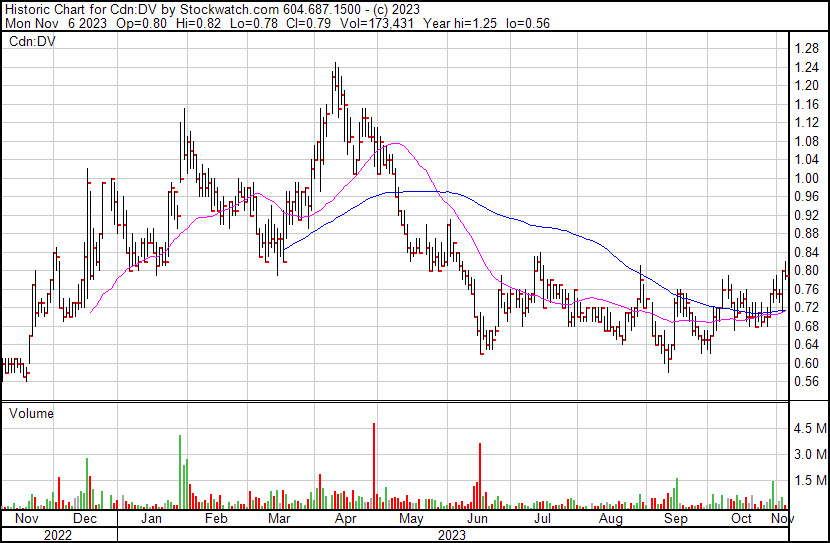Screen dimensions: 830x543
Task: Click the 0.60 price axis label
Action: click(806, 363)
